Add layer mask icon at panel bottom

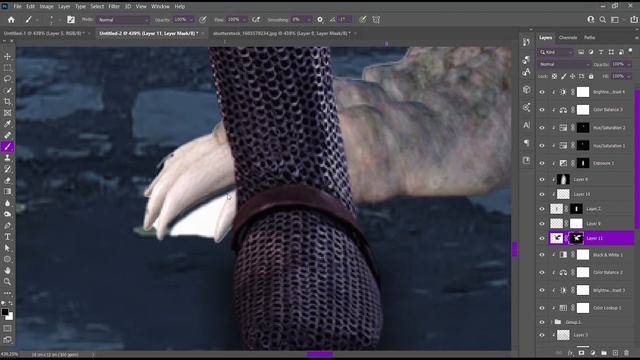tap(581, 353)
